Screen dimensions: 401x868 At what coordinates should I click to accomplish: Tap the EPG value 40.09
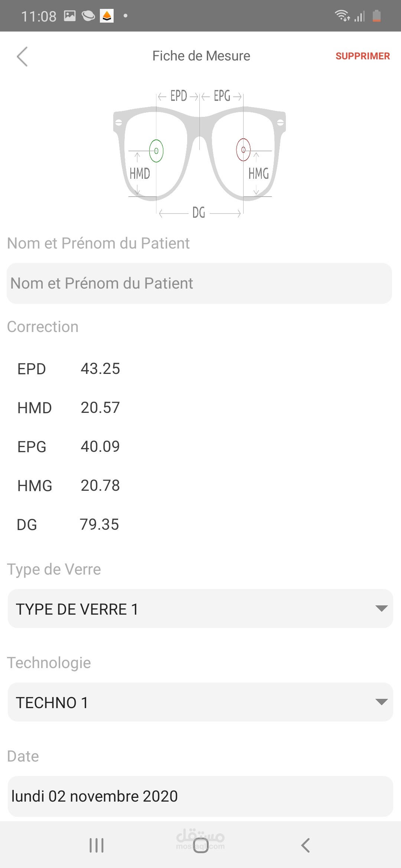tap(100, 447)
